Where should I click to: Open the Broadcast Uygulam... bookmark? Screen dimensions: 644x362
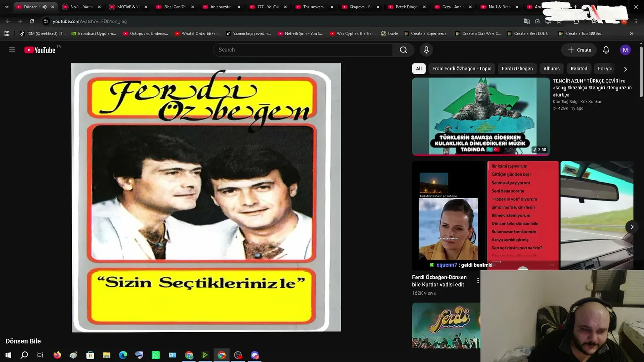(94, 34)
